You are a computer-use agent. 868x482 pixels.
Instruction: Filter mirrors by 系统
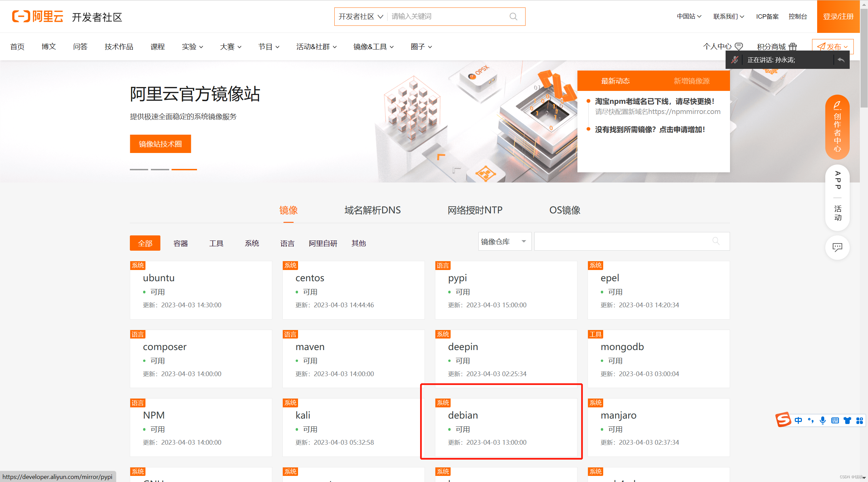(252, 243)
